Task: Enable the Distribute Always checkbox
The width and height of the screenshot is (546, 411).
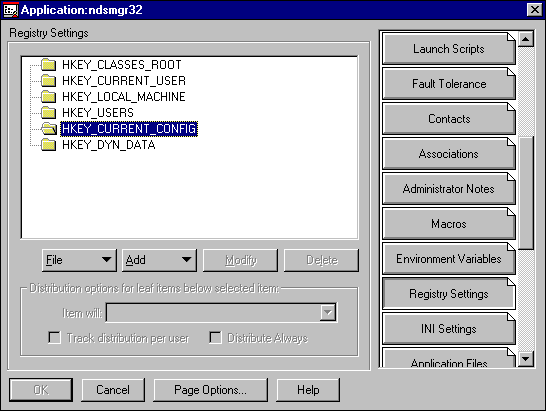Action: click(215, 338)
